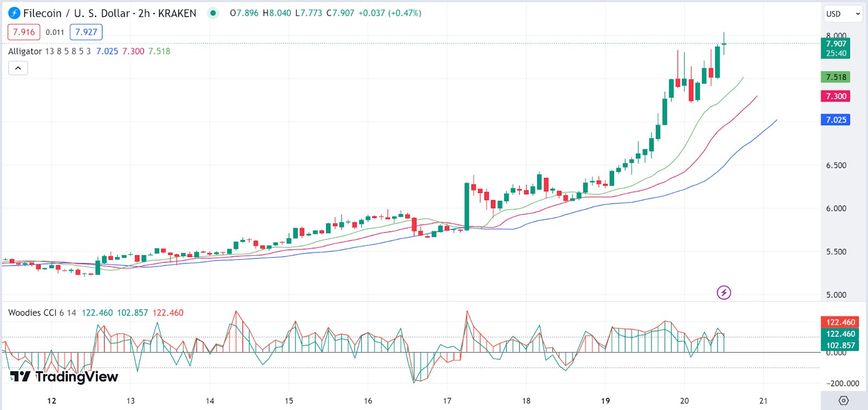This screenshot has height=410, width=868.
Task: Click the blue 7.025 Alligator legend value
Action: 107,51
